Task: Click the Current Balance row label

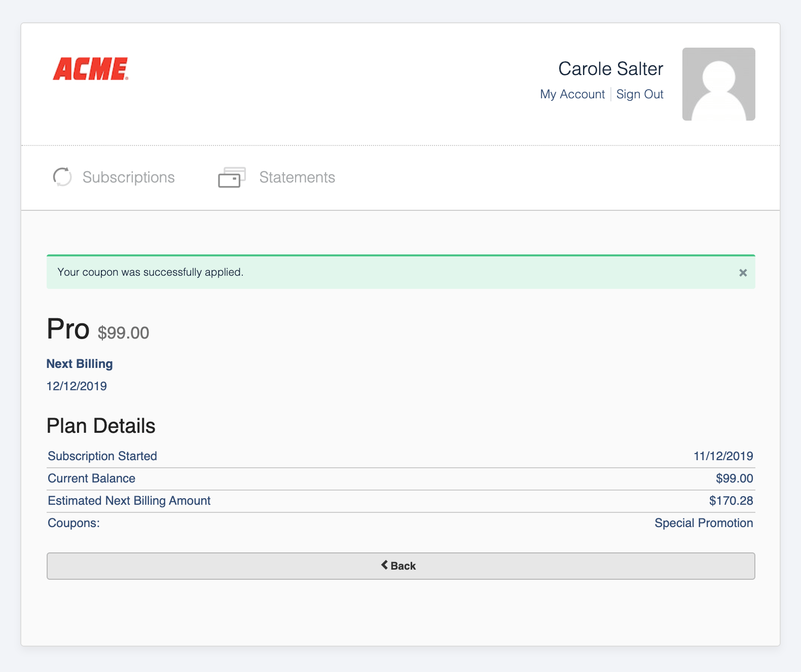Action: coord(91,478)
